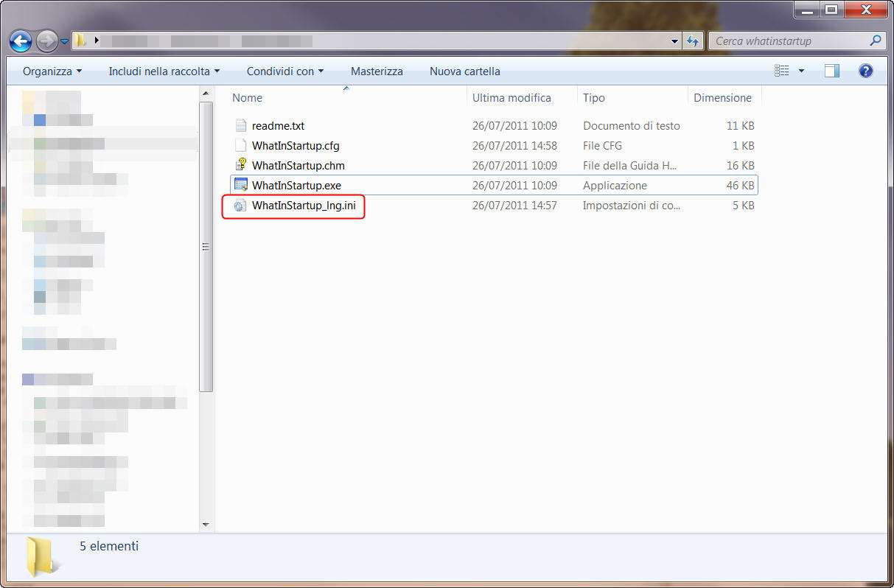Image resolution: width=894 pixels, height=588 pixels.
Task: Click the navigation pane scrollbar thumb
Action: tap(206, 247)
